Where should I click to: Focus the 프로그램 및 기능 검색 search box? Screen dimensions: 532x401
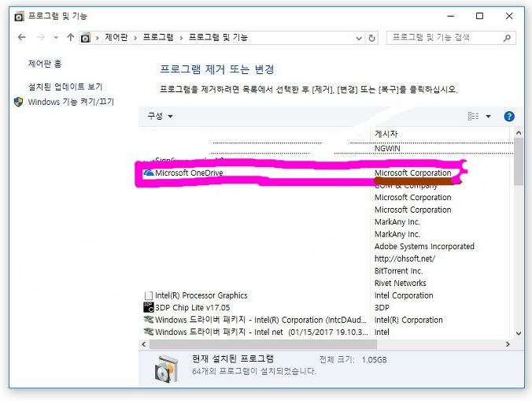coord(451,38)
